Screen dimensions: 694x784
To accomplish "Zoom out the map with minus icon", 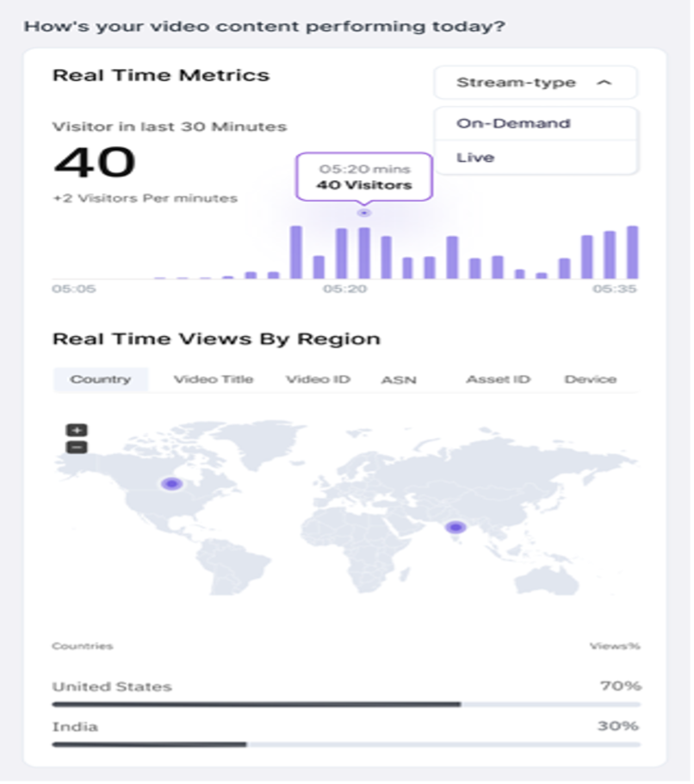I will pos(77,447).
